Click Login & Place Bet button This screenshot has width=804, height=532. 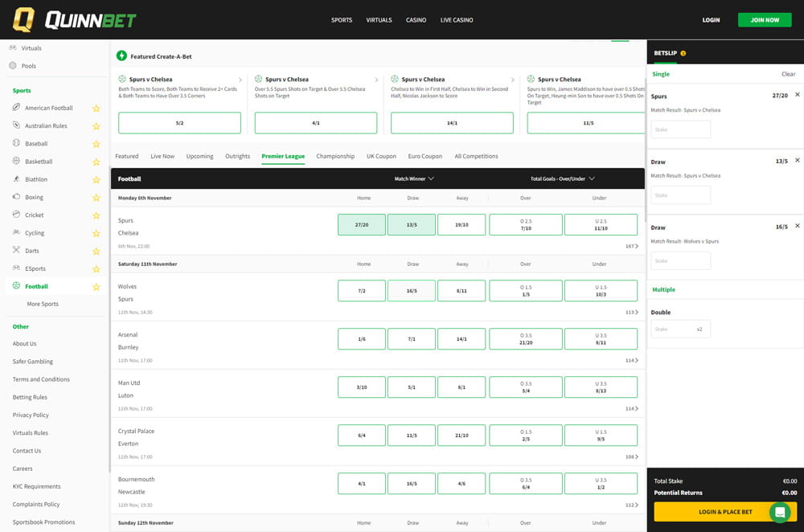click(x=725, y=512)
